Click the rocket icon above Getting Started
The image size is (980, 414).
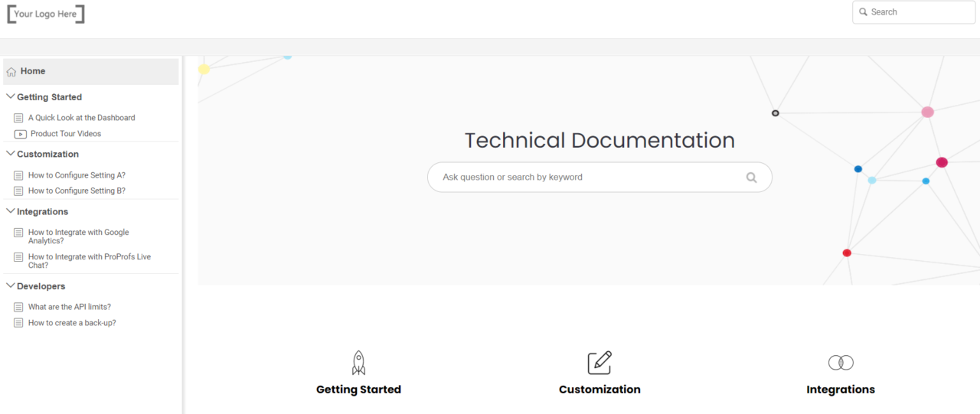click(x=358, y=363)
